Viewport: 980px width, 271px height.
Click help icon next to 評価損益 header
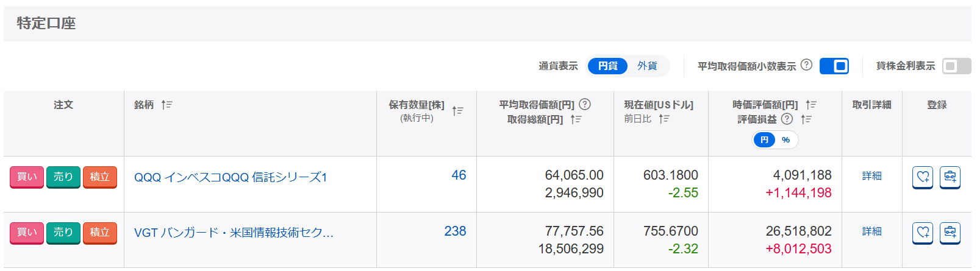(787, 119)
